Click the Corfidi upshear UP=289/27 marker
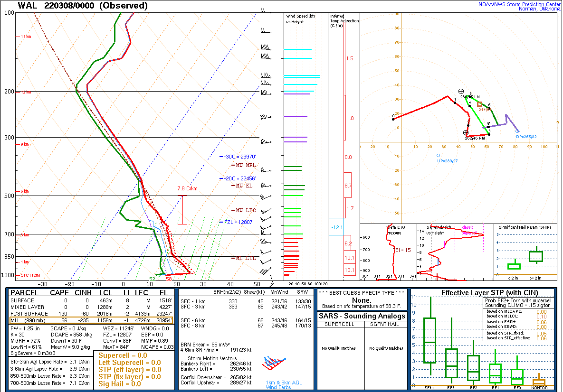The height and width of the screenshot is (392, 563). coord(438,155)
